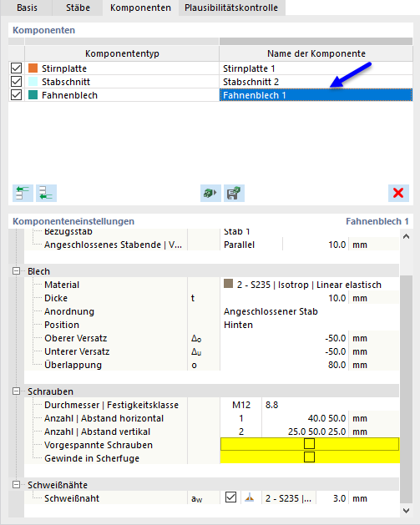The image size is (420, 525).
Task: Edit the weld thickness value 3.0
Action: coord(332,498)
